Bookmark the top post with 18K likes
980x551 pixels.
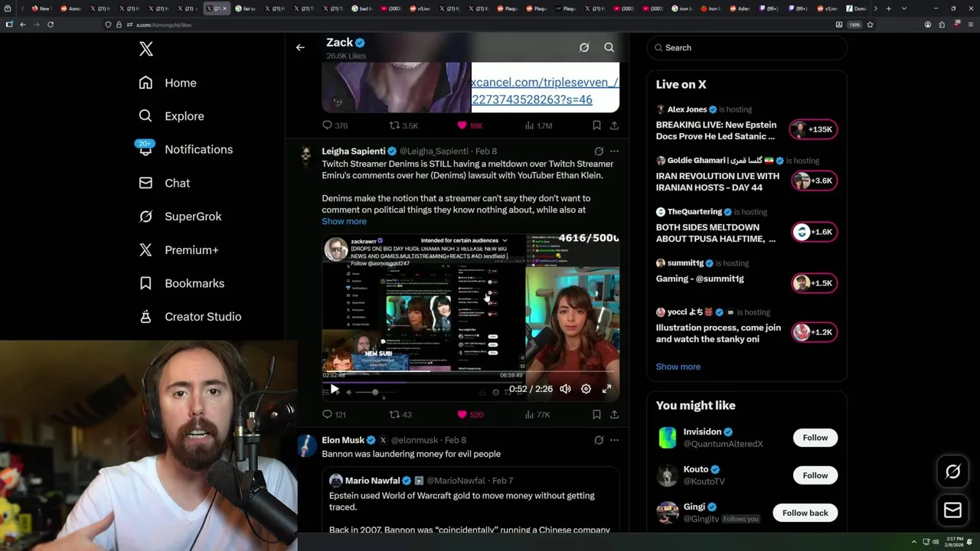(596, 126)
